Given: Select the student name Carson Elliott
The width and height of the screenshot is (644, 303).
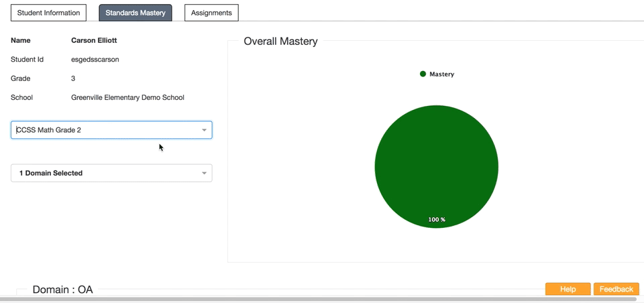Looking at the screenshot, I should click(x=94, y=41).
